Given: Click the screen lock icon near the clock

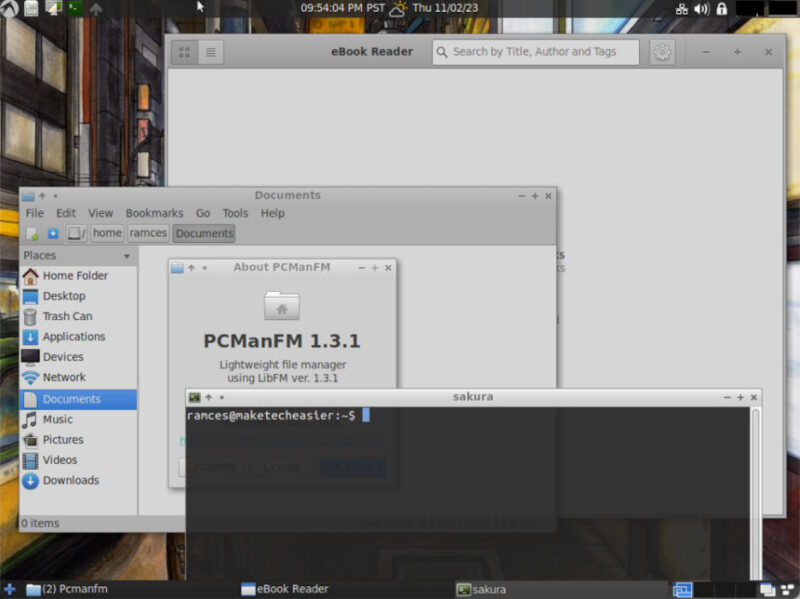Looking at the screenshot, I should point(722,8).
